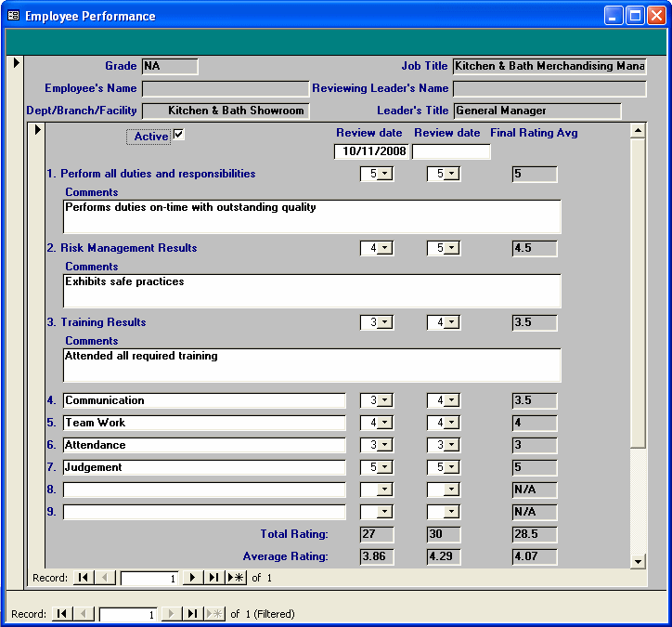
Task: Go to last record in main filtered navigator
Action: coord(192,614)
